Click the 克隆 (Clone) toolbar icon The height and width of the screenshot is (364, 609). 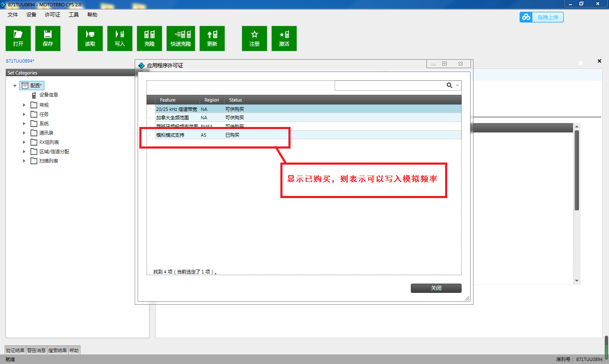pyautogui.click(x=149, y=39)
